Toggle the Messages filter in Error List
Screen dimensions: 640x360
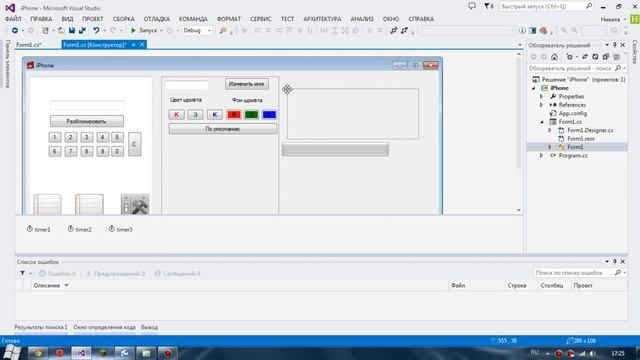(178, 273)
